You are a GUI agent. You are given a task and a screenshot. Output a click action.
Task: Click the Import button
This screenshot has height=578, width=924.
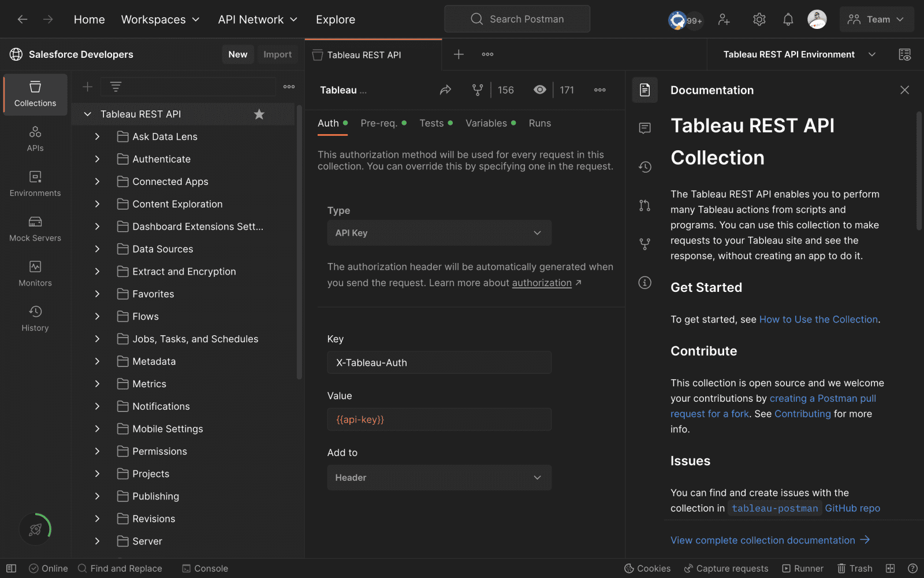tap(278, 54)
